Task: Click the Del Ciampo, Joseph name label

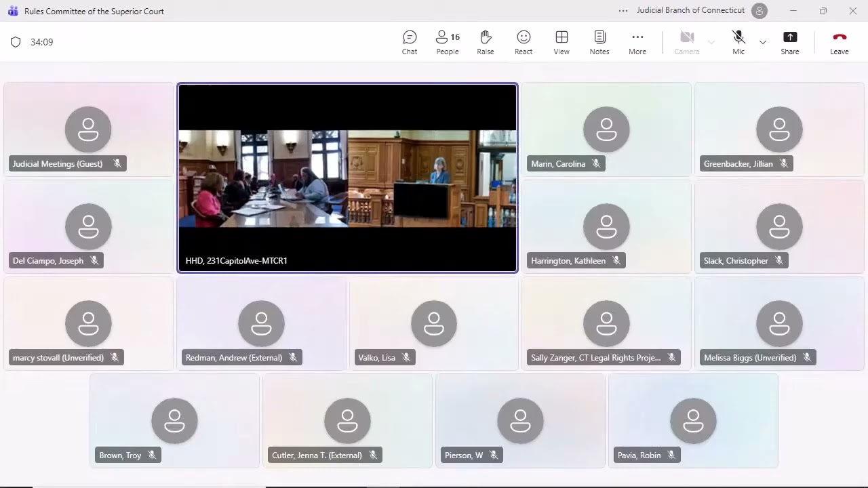Action: (x=48, y=260)
